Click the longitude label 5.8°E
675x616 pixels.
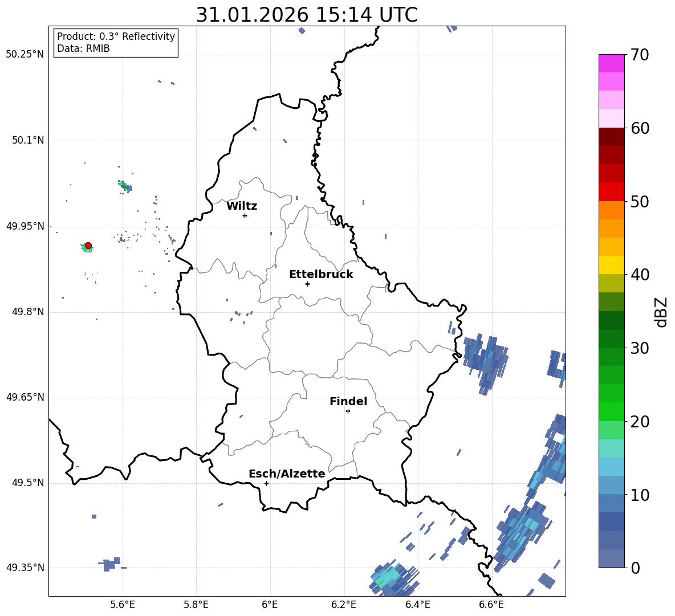(196, 605)
